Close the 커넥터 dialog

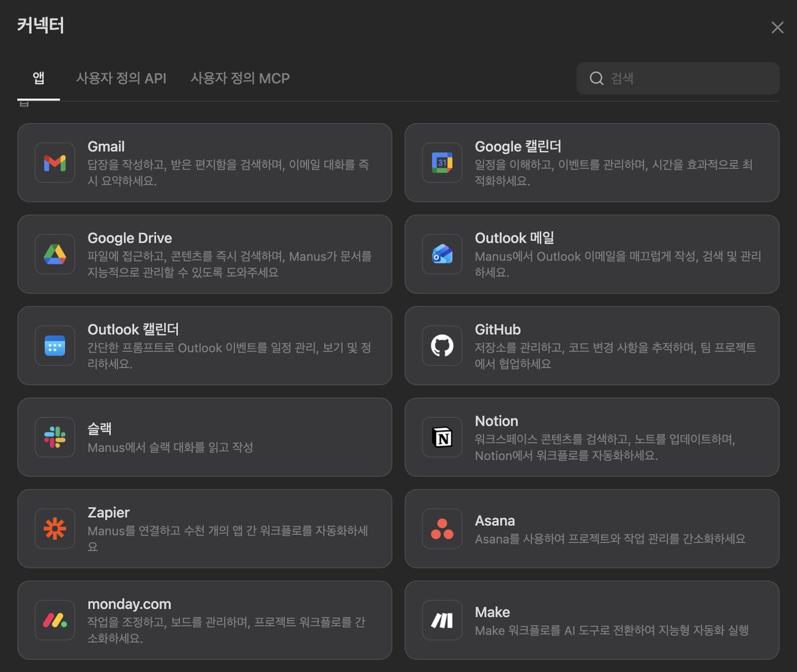777,27
